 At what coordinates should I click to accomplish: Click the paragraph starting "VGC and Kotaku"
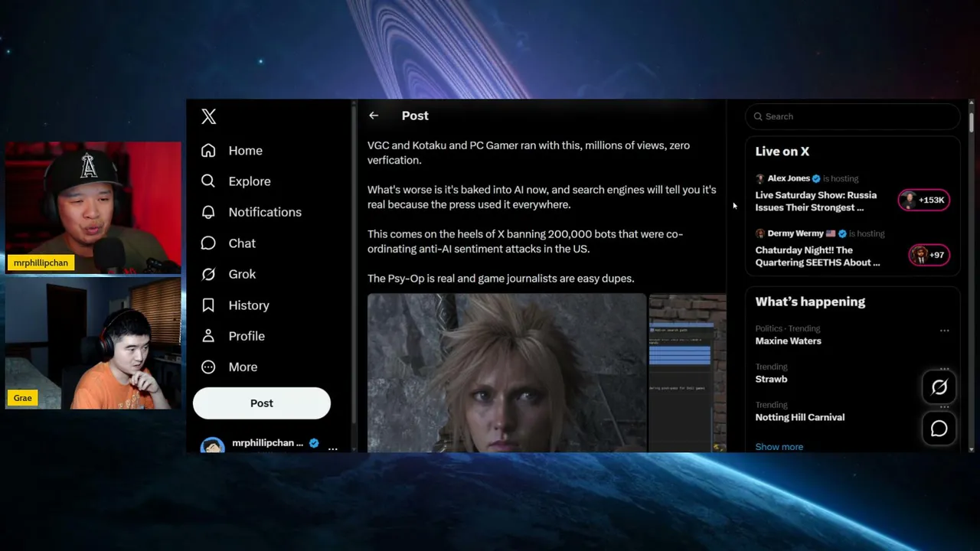pyautogui.click(x=528, y=152)
